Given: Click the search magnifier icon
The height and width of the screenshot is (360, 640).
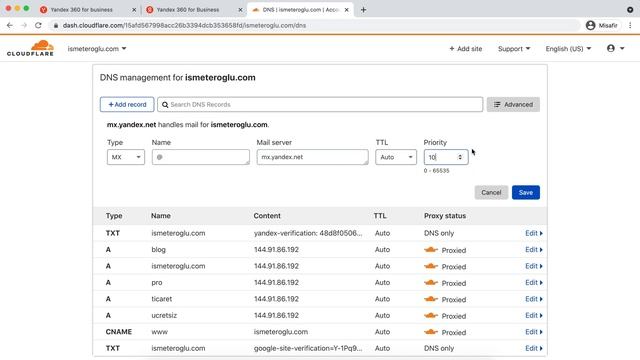Looking at the screenshot, I should point(165,104).
